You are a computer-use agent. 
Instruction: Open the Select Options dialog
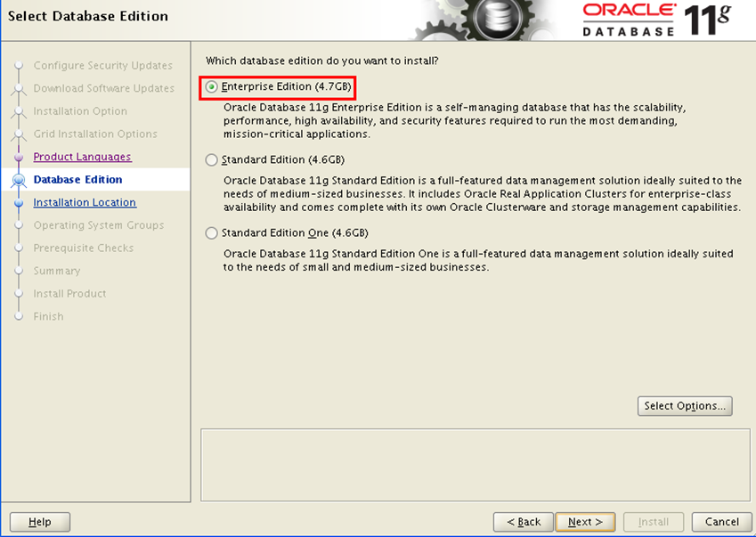tap(685, 406)
